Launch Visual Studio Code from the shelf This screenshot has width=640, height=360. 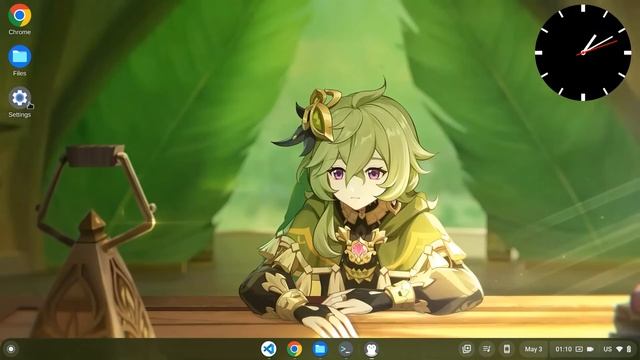point(269,349)
